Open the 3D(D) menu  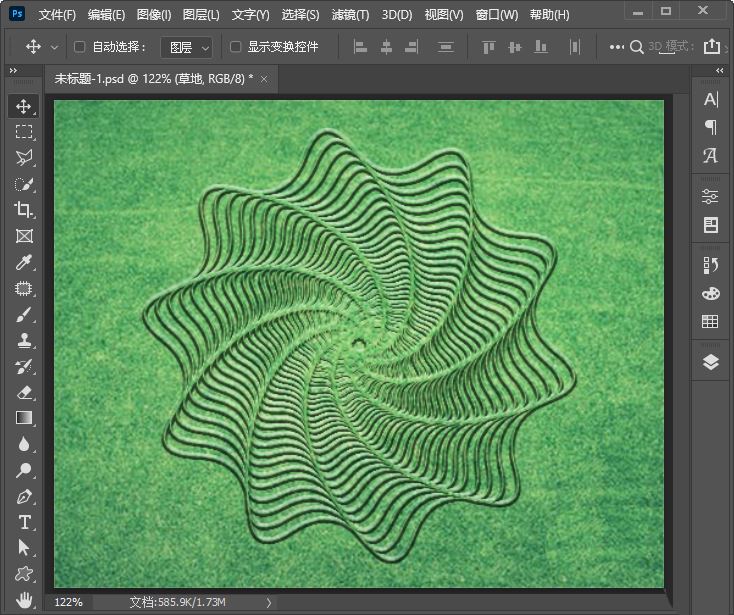coord(397,15)
